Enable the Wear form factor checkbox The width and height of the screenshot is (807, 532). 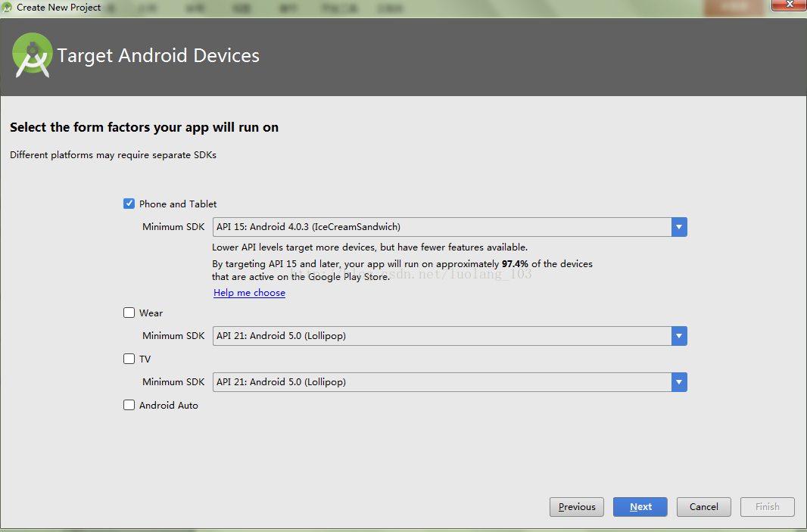(129, 313)
